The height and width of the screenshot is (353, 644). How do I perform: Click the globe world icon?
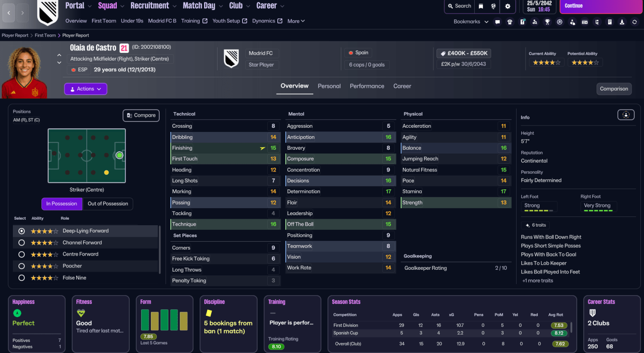coord(493,6)
